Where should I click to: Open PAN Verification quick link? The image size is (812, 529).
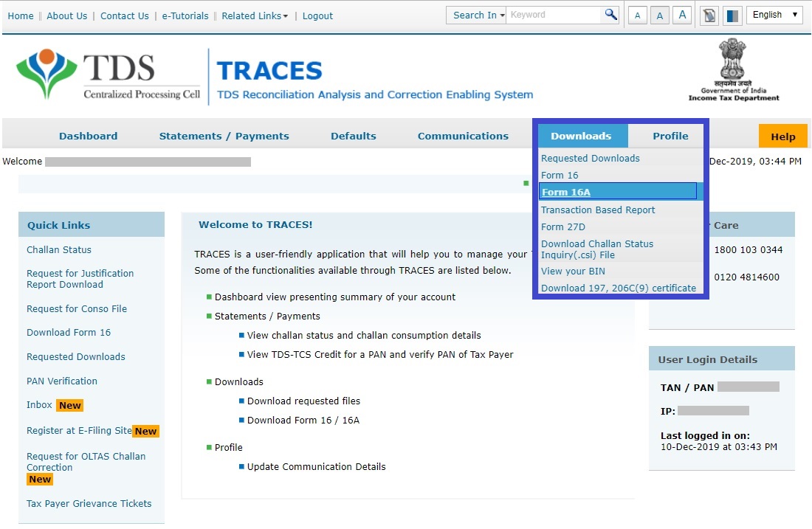[62, 381]
